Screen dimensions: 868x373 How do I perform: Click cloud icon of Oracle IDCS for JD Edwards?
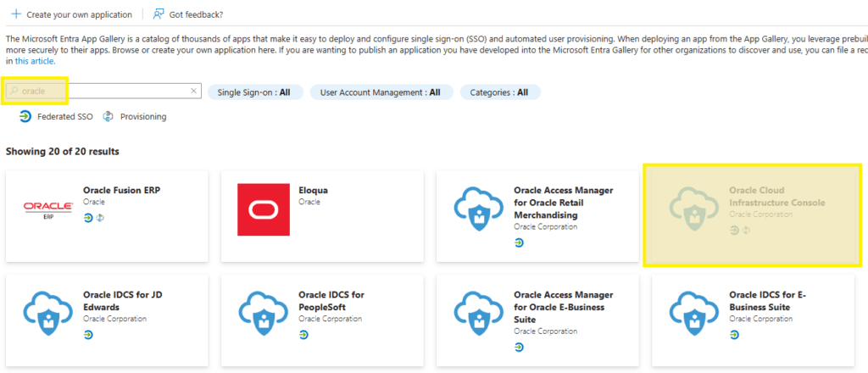(x=48, y=313)
